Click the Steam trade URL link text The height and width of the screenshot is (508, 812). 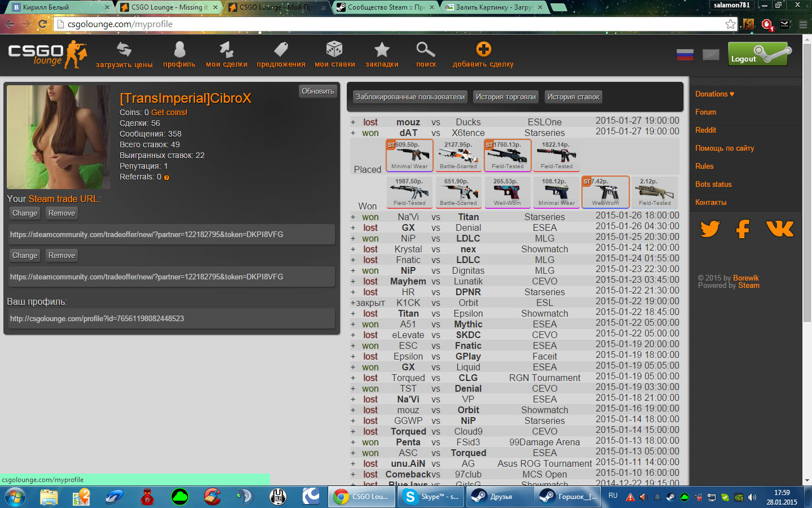(x=63, y=199)
